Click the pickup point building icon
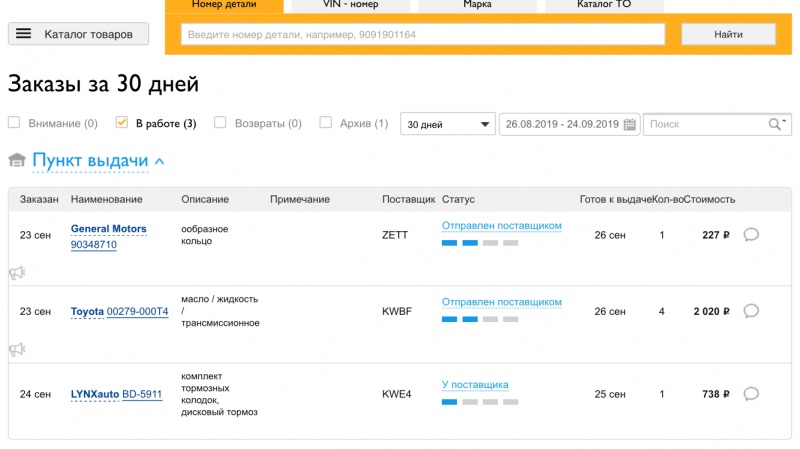 point(17,160)
